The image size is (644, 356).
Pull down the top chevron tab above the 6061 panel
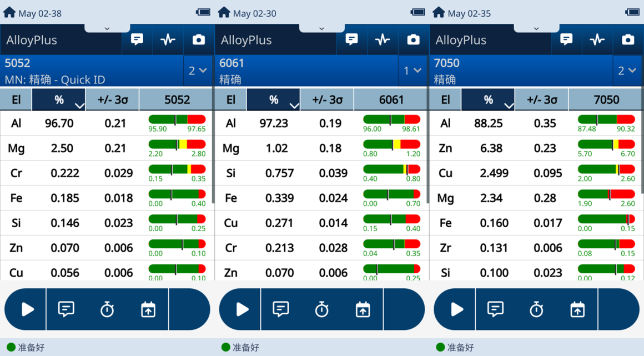(321, 28)
